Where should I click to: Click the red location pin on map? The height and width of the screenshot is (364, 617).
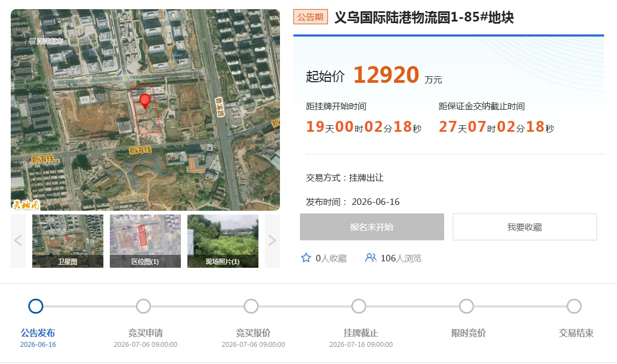(145, 101)
